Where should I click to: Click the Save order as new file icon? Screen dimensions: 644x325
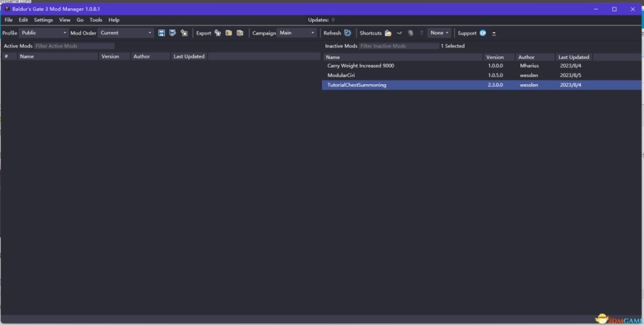(x=172, y=33)
